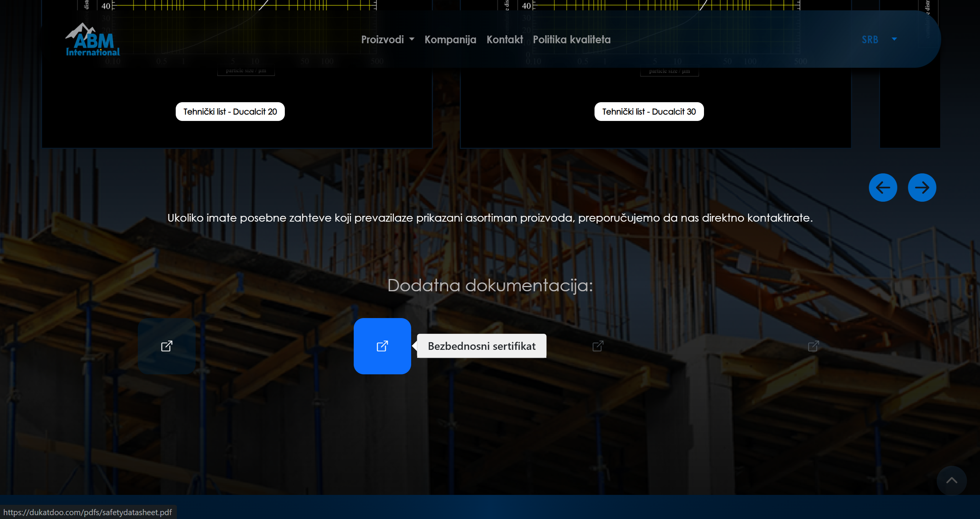Go to the Kompanija page
The image size is (980, 519).
click(x=450, y=39)
